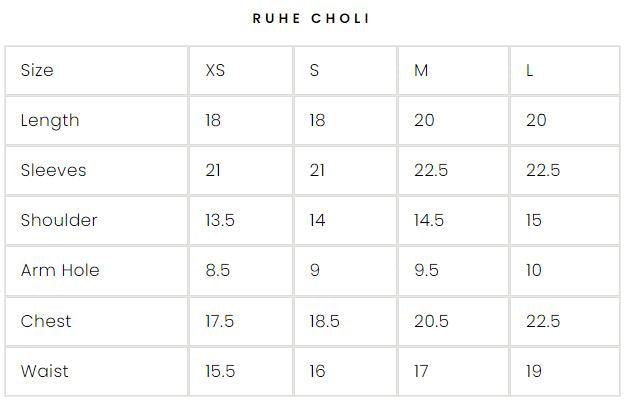Screen dimensions: 629x404
Task: Select the Shoulder row label
Action: [x=58, y=220]
